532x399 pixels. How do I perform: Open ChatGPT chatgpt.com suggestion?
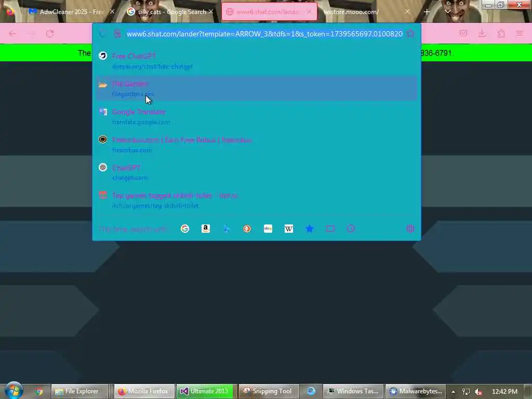coord(256,172)
